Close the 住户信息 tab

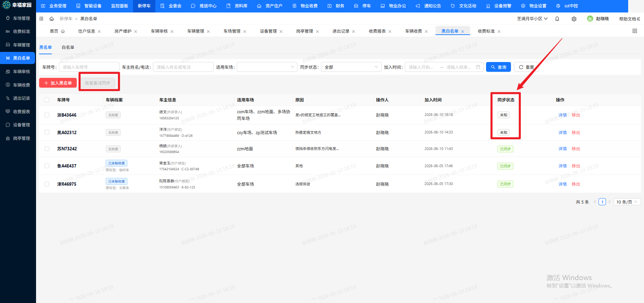pyautogui.click(x=99, y=31)
